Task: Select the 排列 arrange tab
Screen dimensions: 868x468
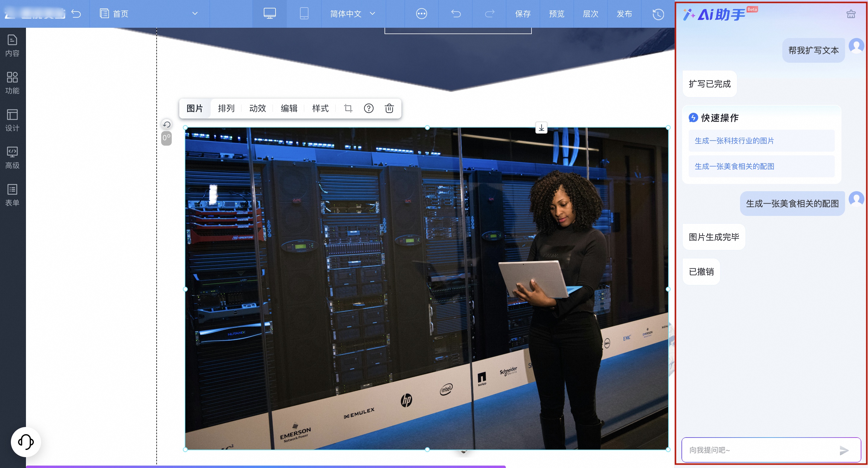Action: click(x=226, y=109)
